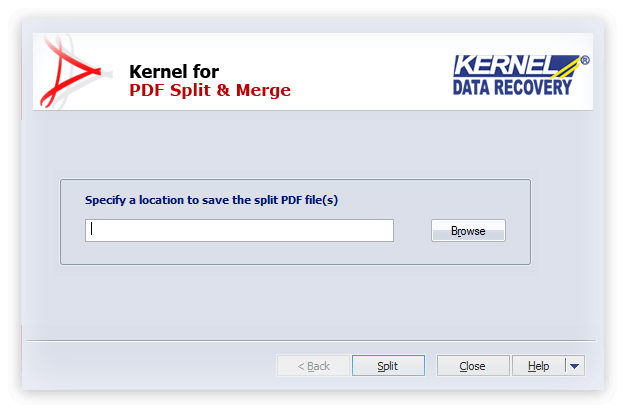Go to previous step with Back button
This screenshot has width=624, height=409.
pyautogui.click(x=313, y=366)
